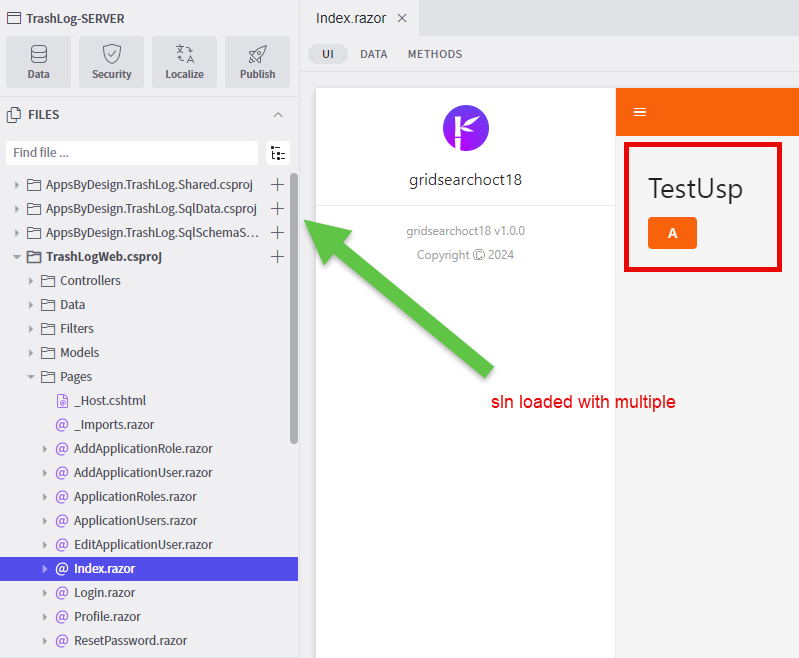Expand the Controllers folder
The width and height of the screenshot is (799, 658).
[x=31, y=281]
